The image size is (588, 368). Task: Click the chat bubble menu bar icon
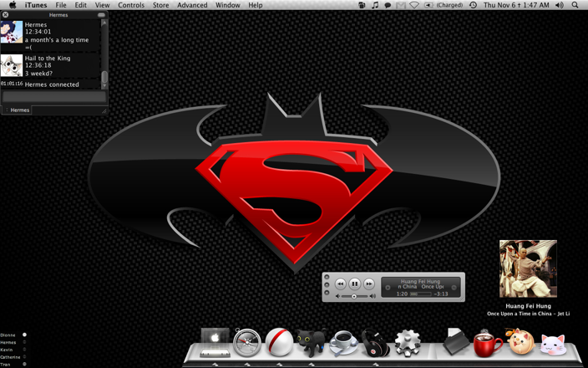coord(388,5)
